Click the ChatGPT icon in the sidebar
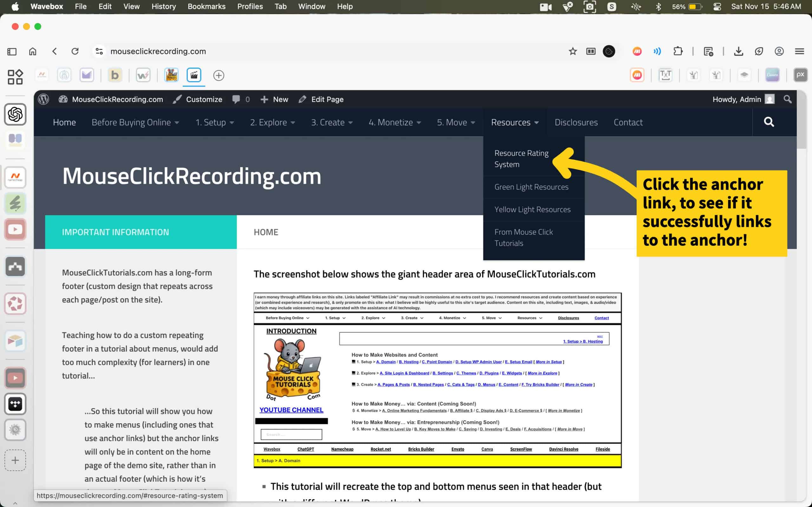812x507 pixels. point(15,114)
